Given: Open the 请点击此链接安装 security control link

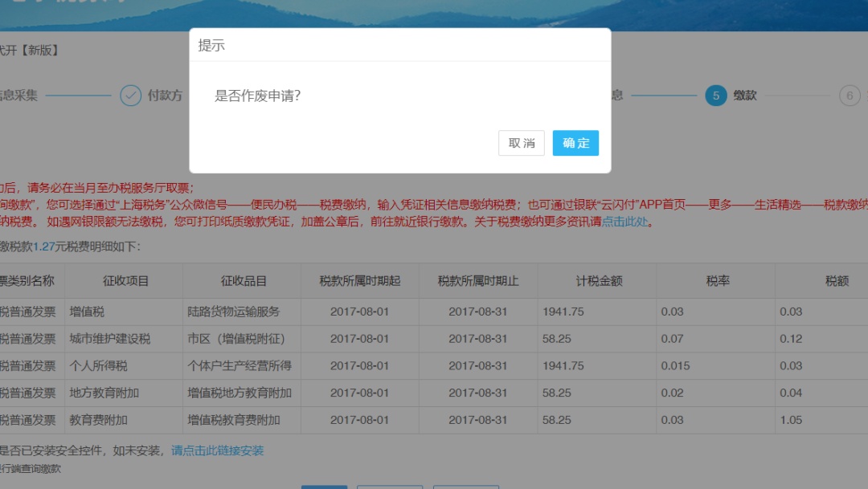Looking at the screenshot, I should point(217,450).
